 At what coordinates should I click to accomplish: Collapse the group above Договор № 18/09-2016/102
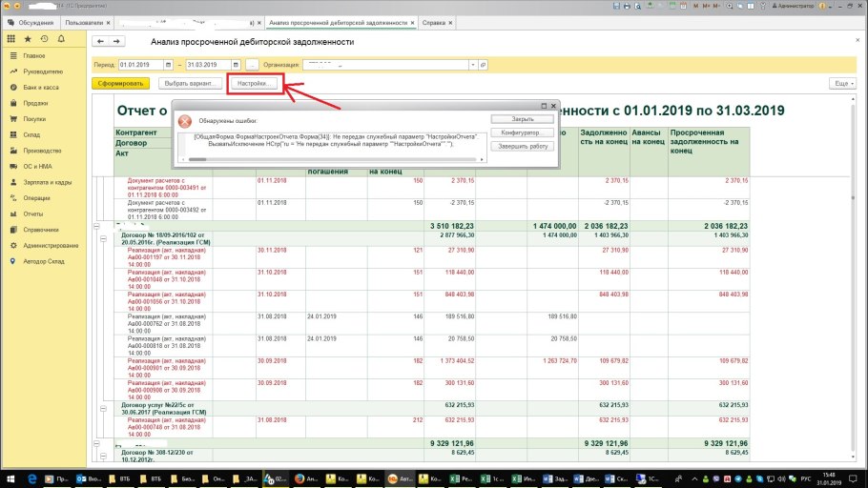coord(94,226)
